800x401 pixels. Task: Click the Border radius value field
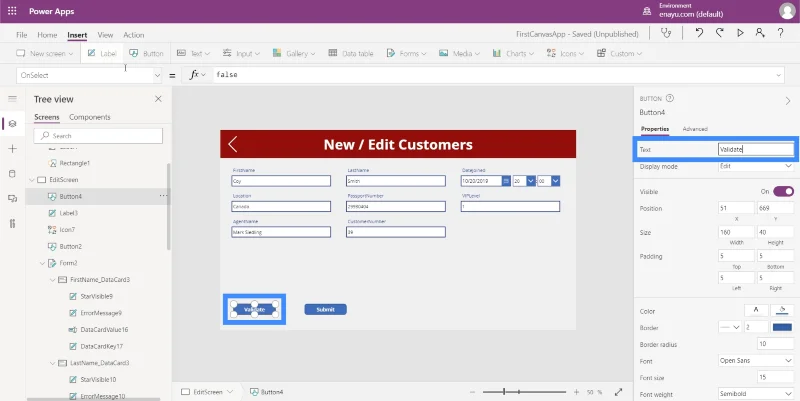[x=776, y=344]
